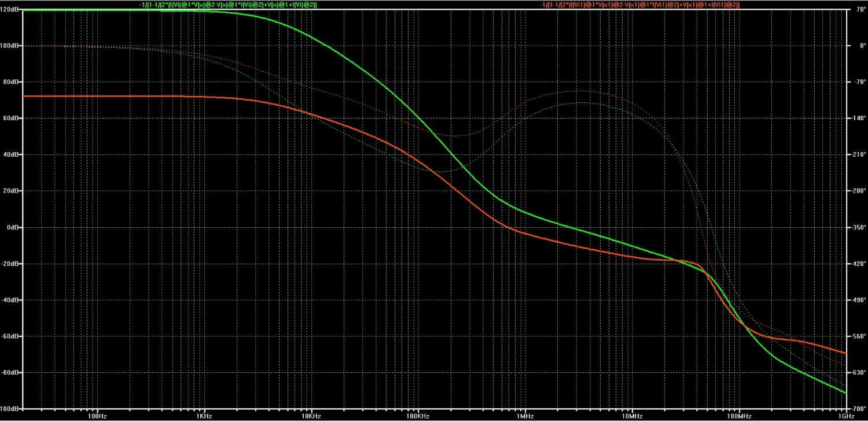Select the -350° phase axis label
The height and width of the screenshot is (422, 868).
tap(858, 227)
